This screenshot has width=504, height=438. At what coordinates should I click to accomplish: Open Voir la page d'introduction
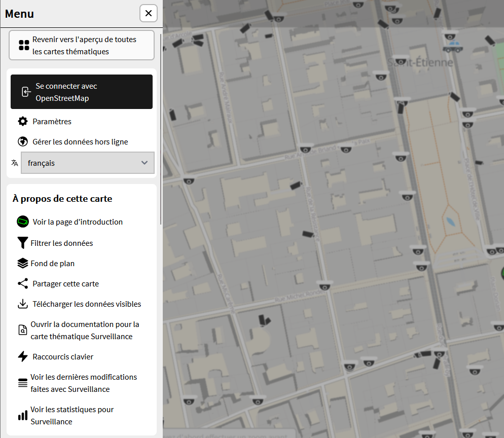[78, 222]
